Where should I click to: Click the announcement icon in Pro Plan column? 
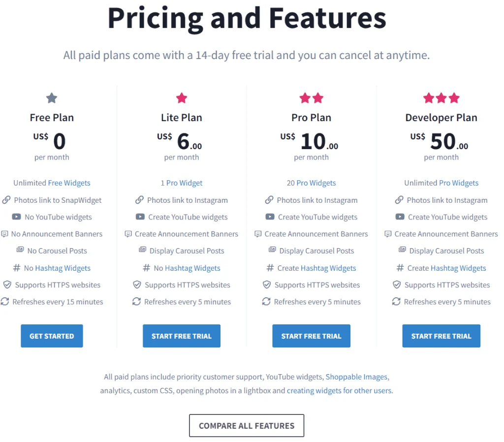click(x=258, y=234)
